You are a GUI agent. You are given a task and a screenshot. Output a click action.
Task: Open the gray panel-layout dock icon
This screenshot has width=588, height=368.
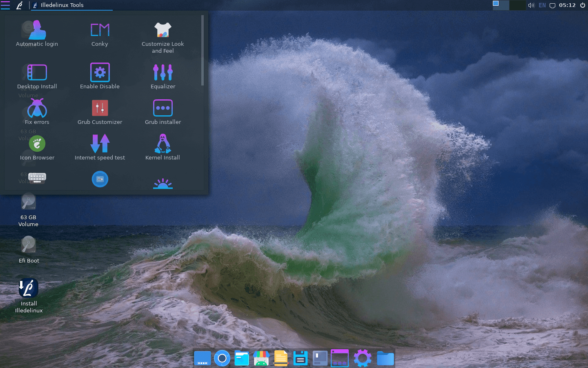pyautogui.click(x=320, y=358)
